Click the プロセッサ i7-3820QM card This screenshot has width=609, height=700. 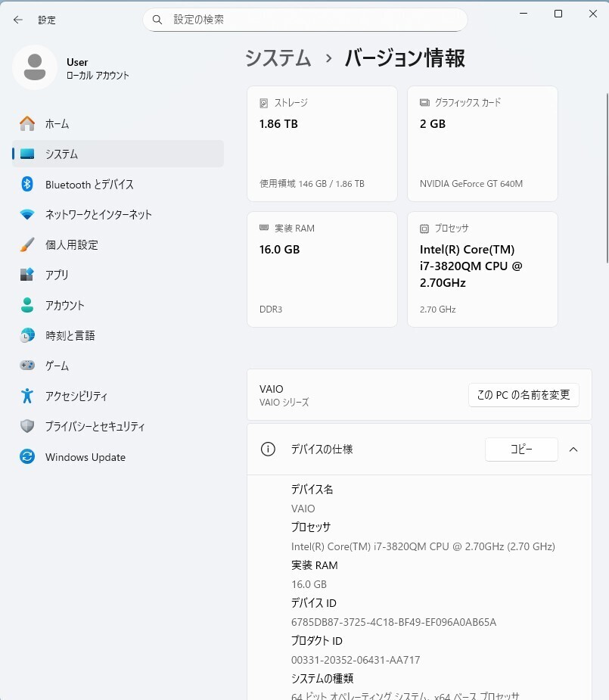483,269
